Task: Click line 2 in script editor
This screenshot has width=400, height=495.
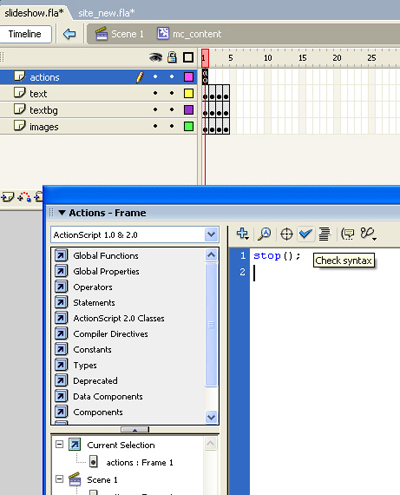Action: tap(325, 272)
